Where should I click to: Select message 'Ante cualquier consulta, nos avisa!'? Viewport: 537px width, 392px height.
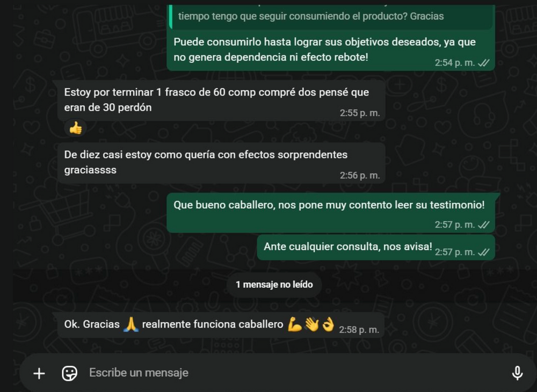376,248
